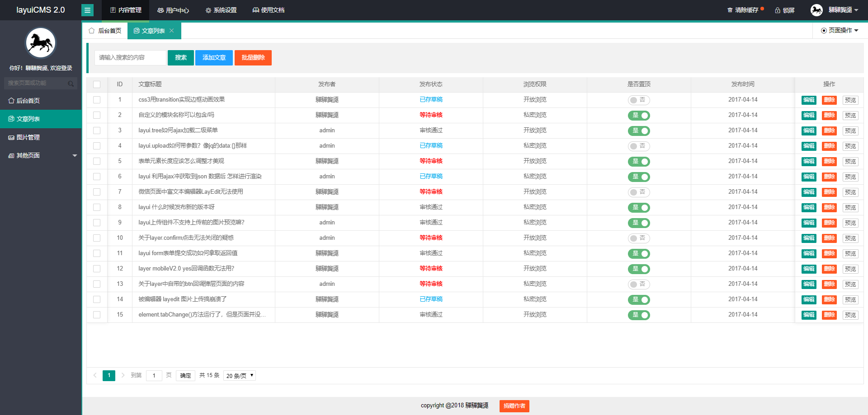
Task: Check the row checkbox for article ID 1
Action: click(x=97, y=100)
